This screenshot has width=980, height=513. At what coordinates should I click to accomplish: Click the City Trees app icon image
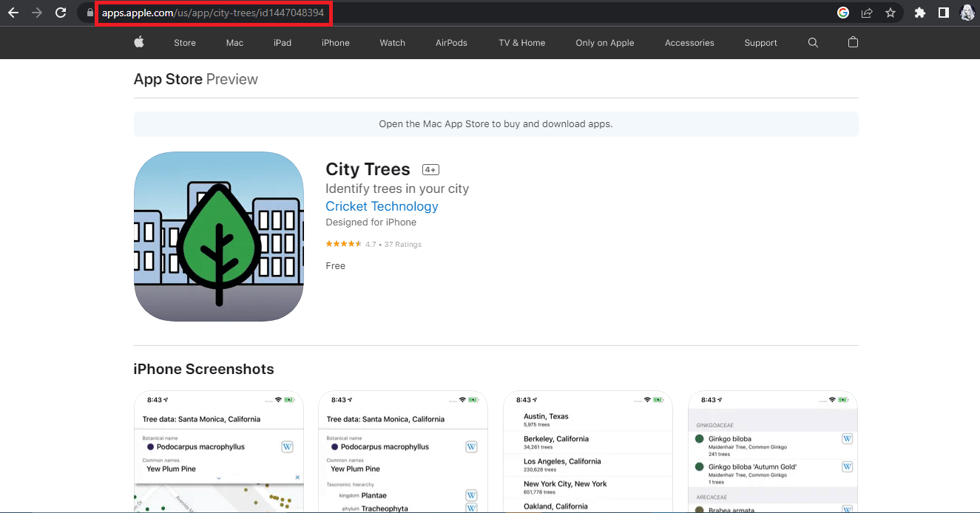[x=219, y=237]
